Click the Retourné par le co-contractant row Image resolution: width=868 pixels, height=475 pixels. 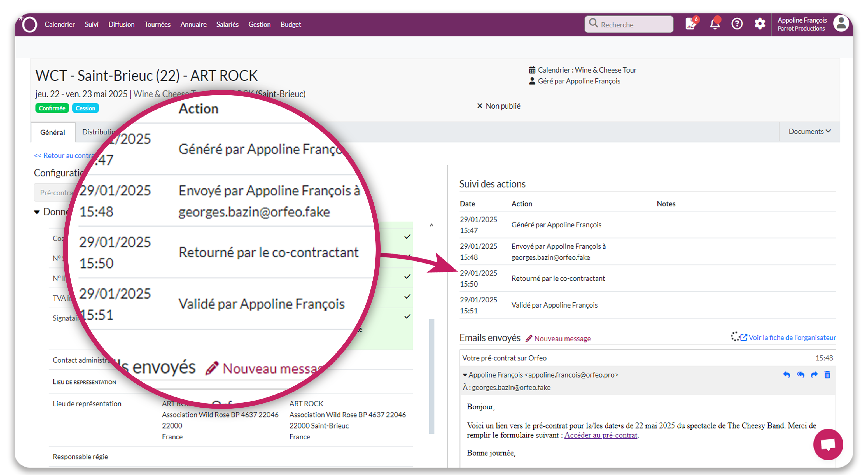(647, 278)
